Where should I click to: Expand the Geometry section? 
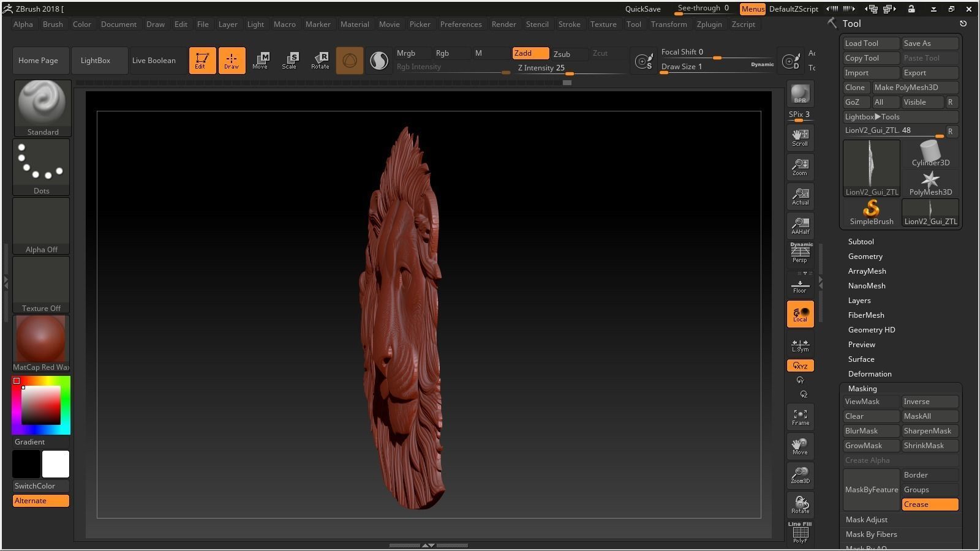click(865, 257)
